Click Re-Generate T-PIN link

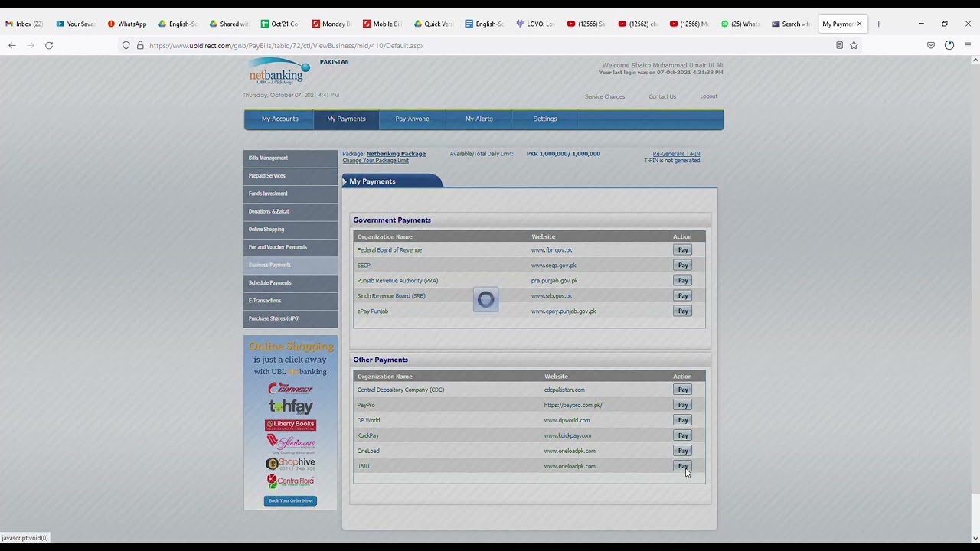tap(676, 154)
